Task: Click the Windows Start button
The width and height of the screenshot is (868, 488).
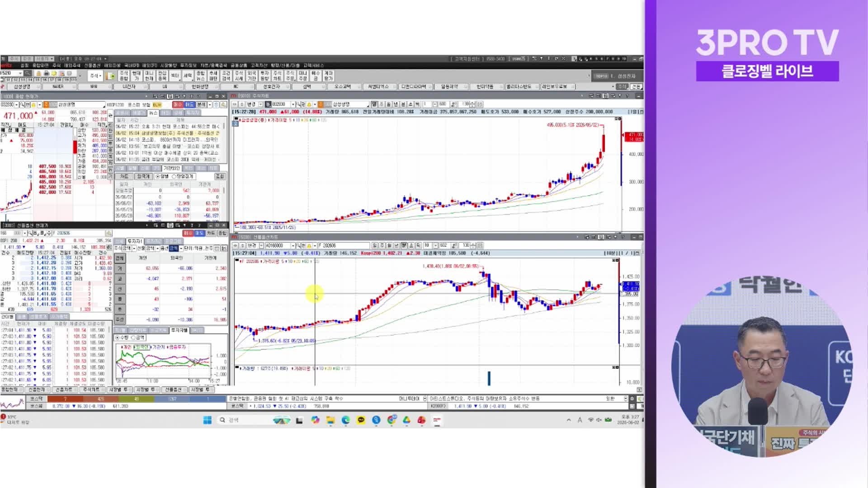Action: pos(208,420)
